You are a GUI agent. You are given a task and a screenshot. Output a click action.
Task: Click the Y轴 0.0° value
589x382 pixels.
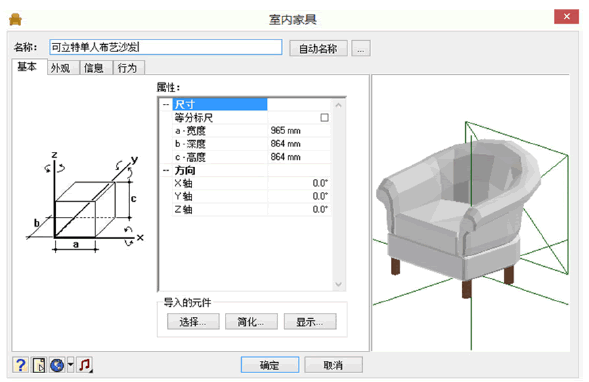point(320,196)
